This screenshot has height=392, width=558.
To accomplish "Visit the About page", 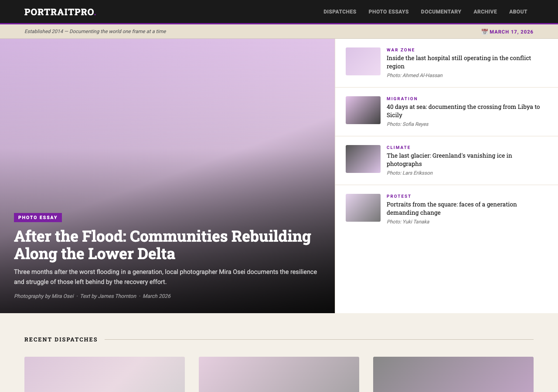I will tap(518, 12).
